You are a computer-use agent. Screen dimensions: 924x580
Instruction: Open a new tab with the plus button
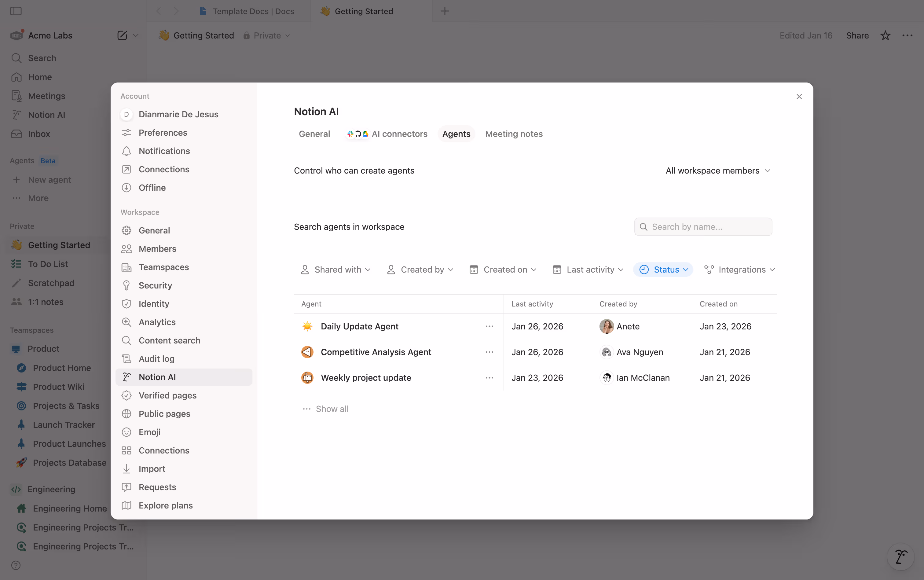point(444,11)
